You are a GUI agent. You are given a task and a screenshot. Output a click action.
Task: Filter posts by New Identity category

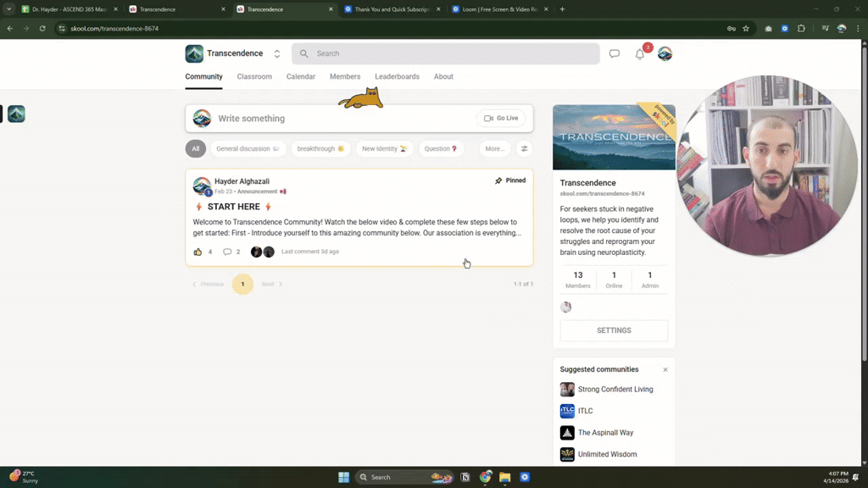[384, 148]
